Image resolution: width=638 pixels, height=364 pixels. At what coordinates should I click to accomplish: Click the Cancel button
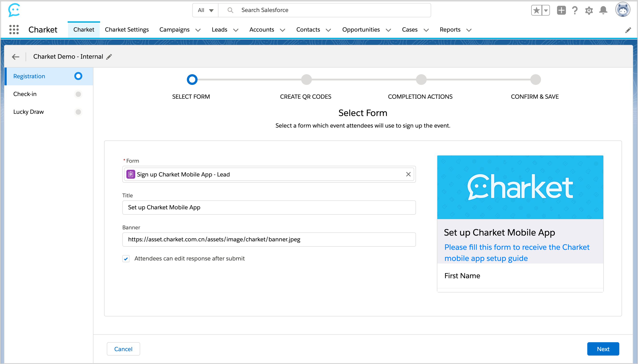123,349
